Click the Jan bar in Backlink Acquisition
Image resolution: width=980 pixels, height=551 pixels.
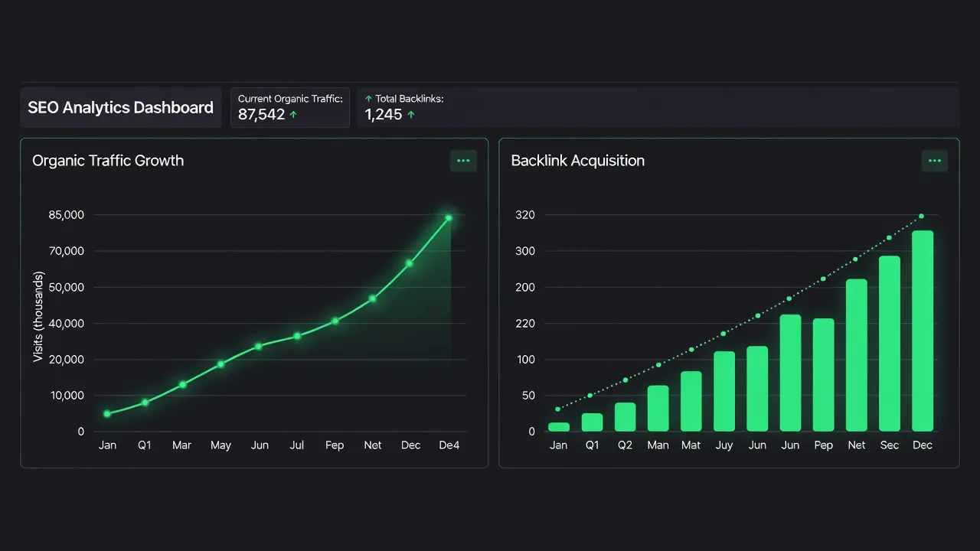click(559, 427)
